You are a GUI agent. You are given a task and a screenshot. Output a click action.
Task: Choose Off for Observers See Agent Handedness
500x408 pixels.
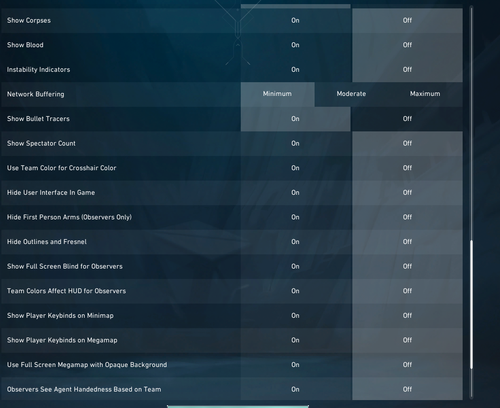click(407, 389)
